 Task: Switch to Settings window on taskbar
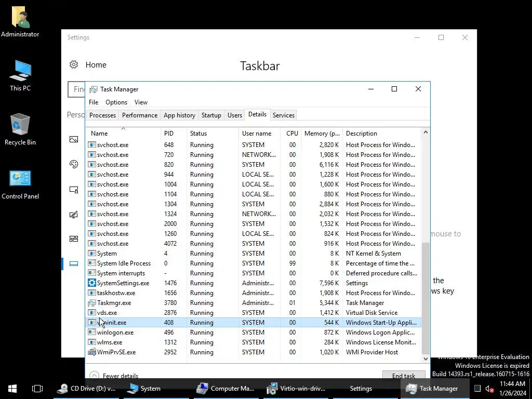tap(366, 389)
